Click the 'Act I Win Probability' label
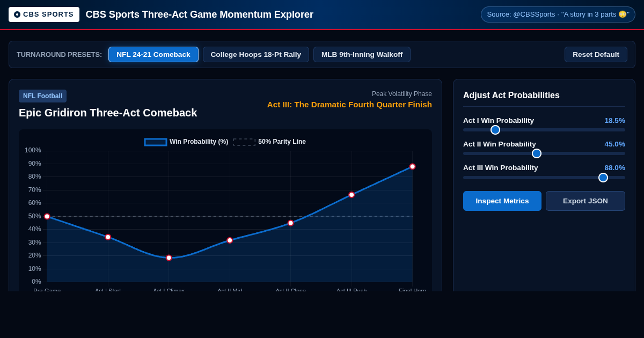644x338 pixels. pyautogui.click(x=499, y=120)
